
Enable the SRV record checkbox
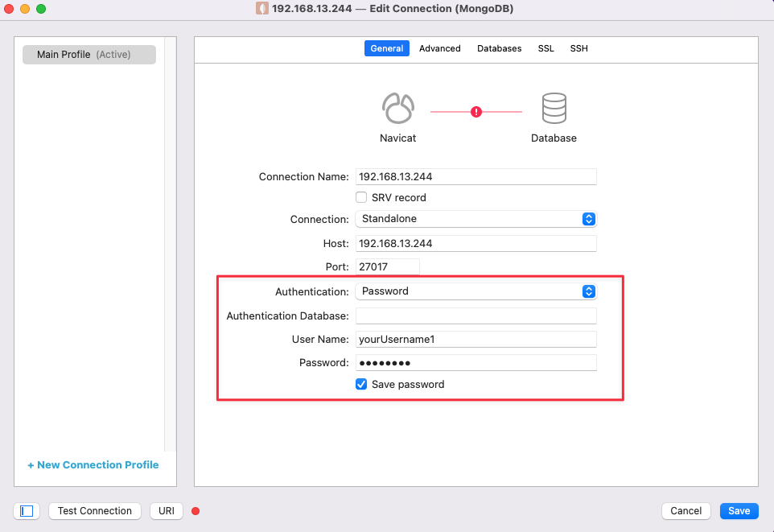pos(361,197)
